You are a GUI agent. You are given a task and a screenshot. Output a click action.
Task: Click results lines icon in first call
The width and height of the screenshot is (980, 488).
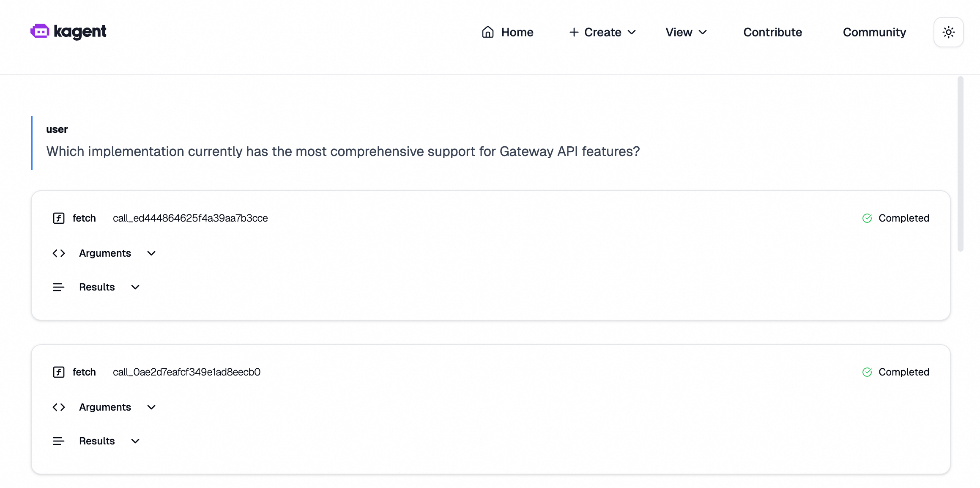[59, 287]
